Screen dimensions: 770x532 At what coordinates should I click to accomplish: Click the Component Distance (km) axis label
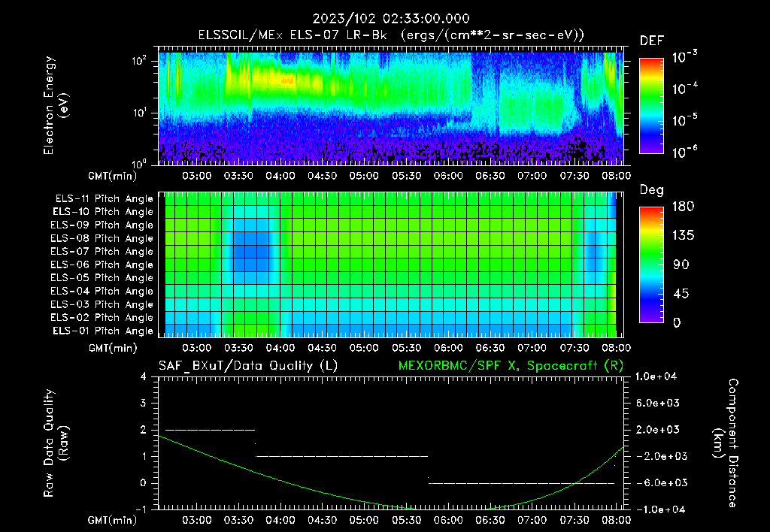click(x=726, y=443)
